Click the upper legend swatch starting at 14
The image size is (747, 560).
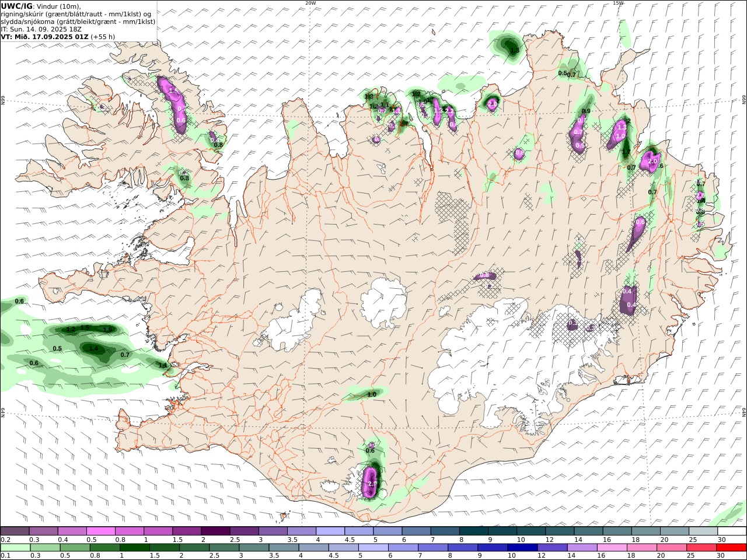[588, 531]
